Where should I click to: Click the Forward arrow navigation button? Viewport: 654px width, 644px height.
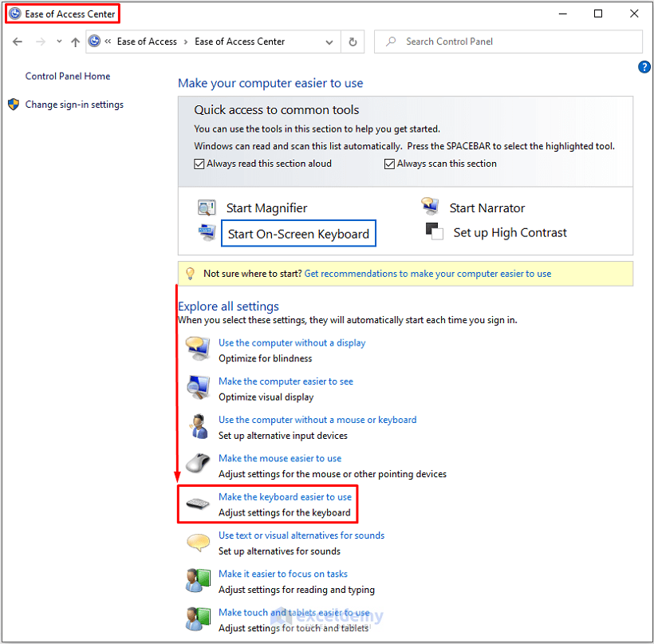(41, 41)
